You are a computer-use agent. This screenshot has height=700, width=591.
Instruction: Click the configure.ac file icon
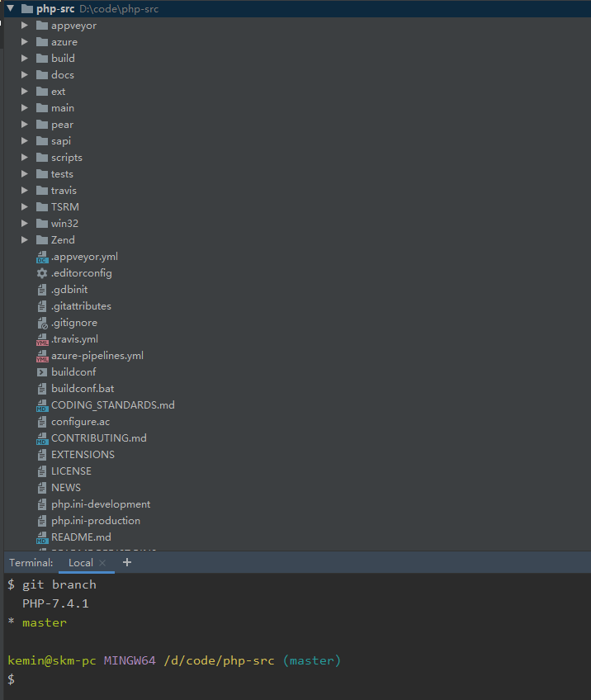pos(42,422)
